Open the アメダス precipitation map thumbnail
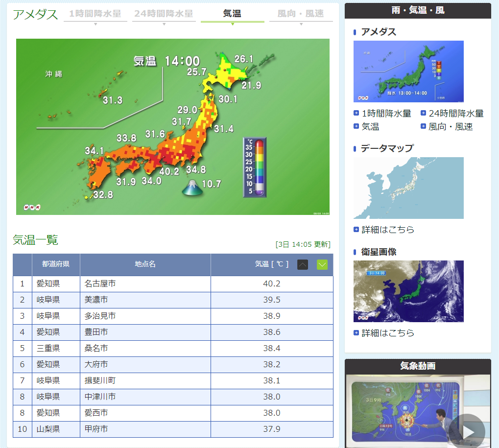This screenshot has width=499, height=448. [408, 71]
